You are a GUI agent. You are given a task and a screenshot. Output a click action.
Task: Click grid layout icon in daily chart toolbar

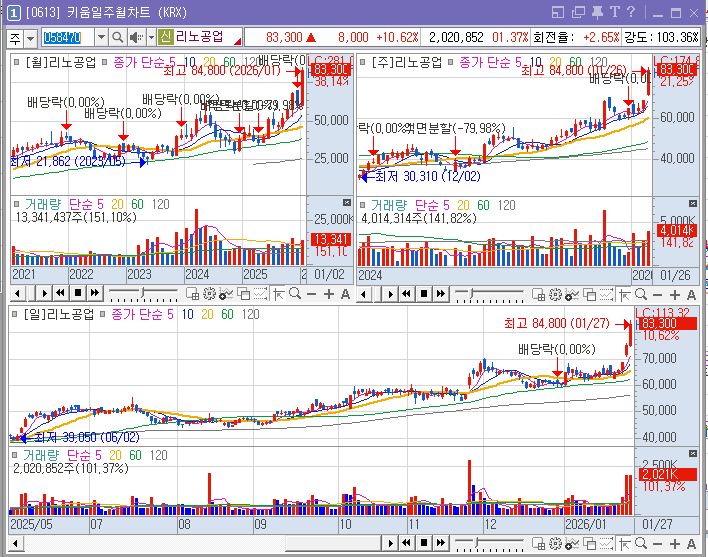click(538, 544)
